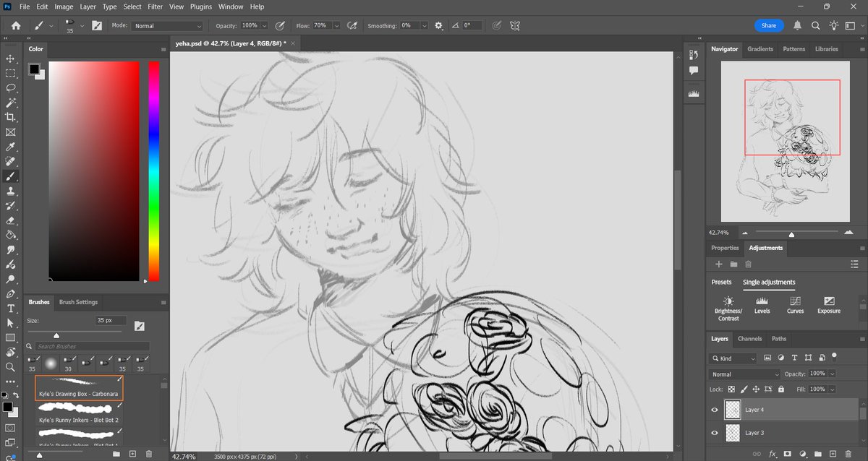This screenshot has height=461, width=868.
Task: Toggle brush settings panel icon in options bar
Action: click(x=96, y=25)
